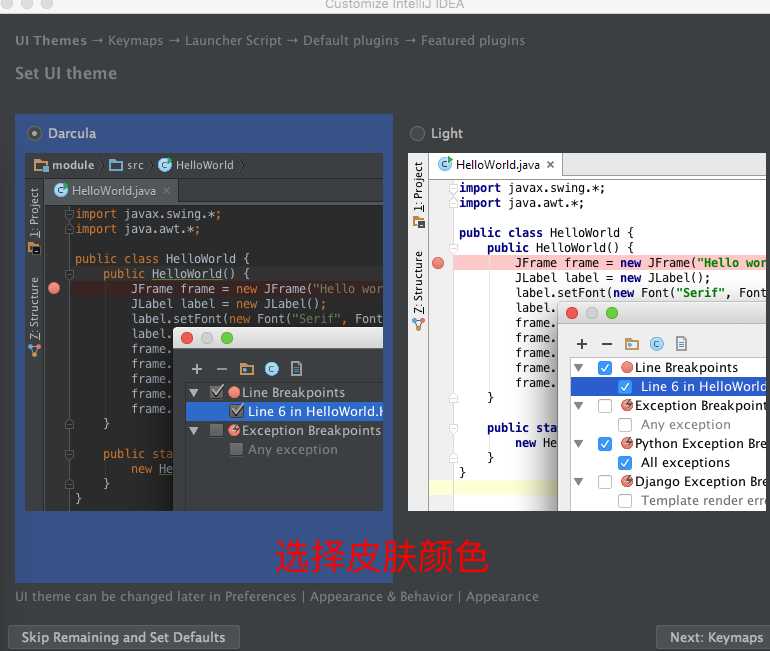
Task: Toggle Line 6 in HelloWorld checkbox, Darcula
Action: [x=237, y=410]
